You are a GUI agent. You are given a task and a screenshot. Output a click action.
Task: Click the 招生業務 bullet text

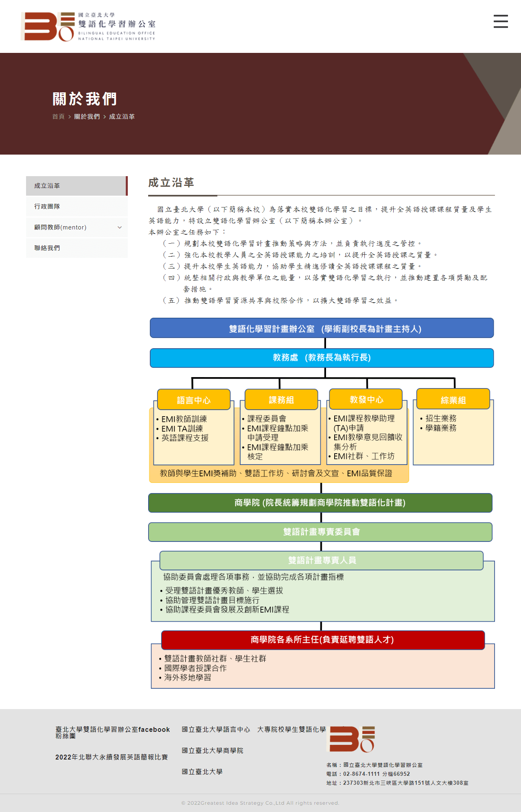(441, 418)
